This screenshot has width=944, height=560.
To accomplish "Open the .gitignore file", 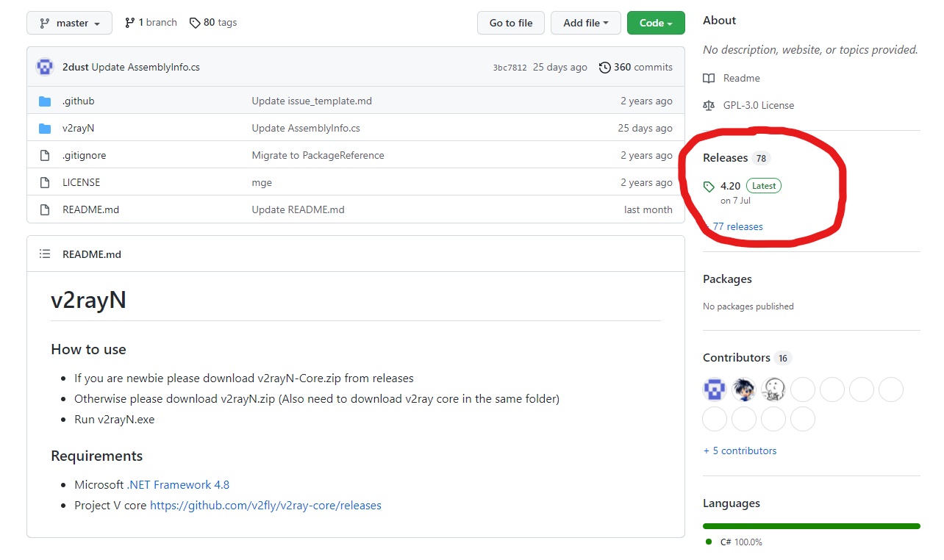I will [x=85, y=155].
